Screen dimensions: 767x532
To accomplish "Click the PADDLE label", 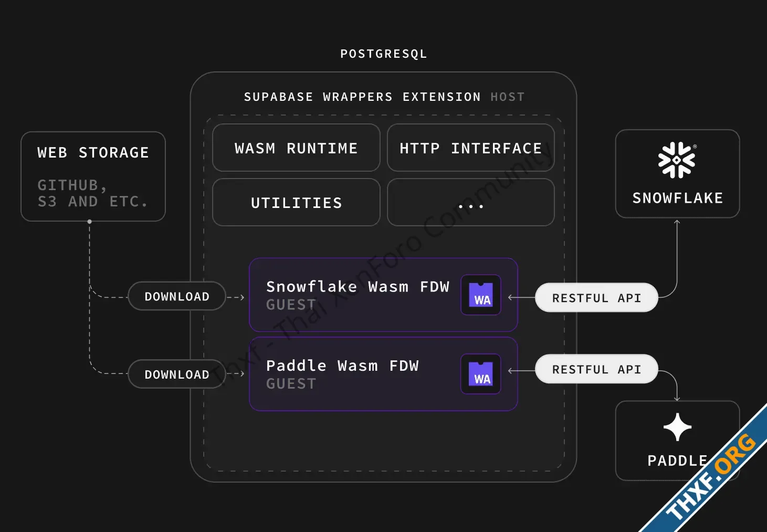I will coord(677,461).
